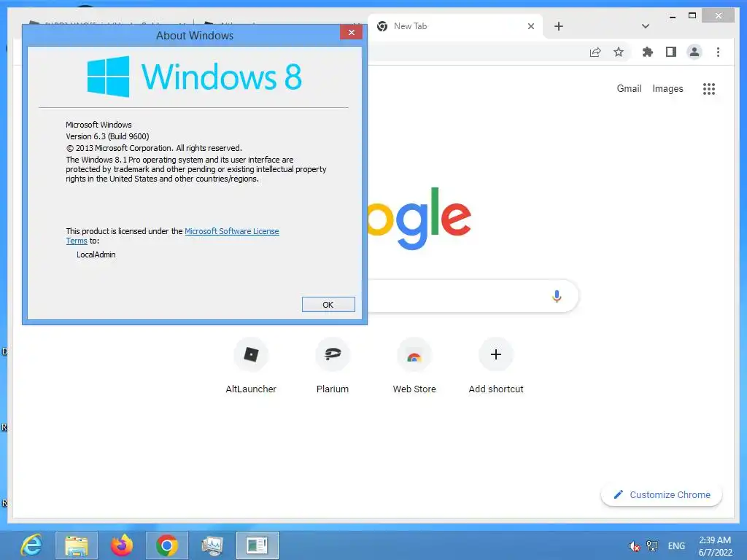Screen dimensions: 747x560
Task: Open the Plarium shortcut
Action: coord(333,366)
